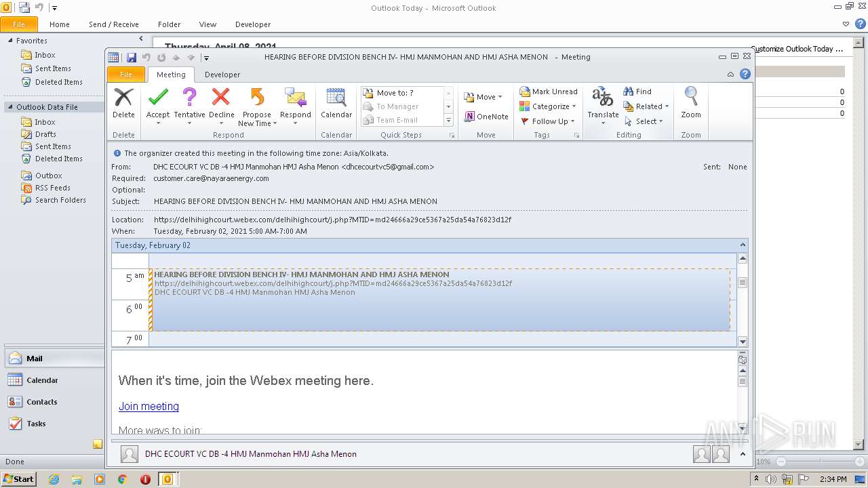Open the Move dropdown
Screen dimensions: 868x488
point(483,97)
